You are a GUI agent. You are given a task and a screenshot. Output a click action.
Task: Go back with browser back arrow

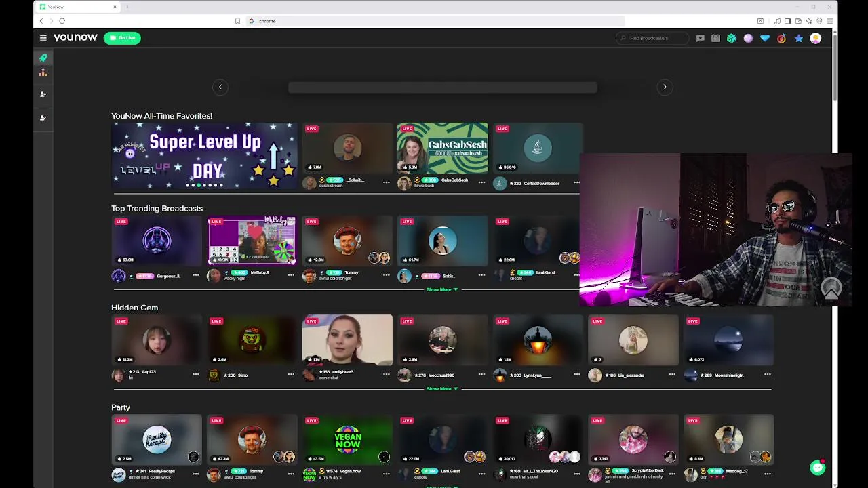point(41,21)
